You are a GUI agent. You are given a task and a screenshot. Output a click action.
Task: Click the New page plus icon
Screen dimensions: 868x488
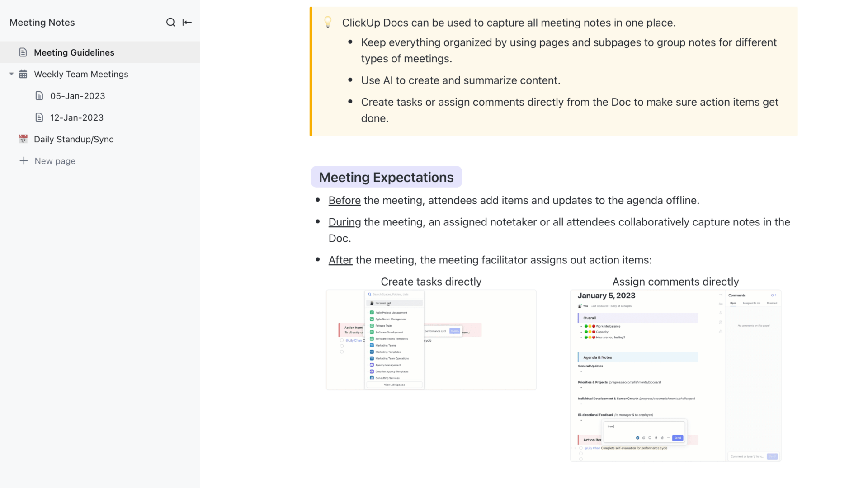[x=23, y=160]
